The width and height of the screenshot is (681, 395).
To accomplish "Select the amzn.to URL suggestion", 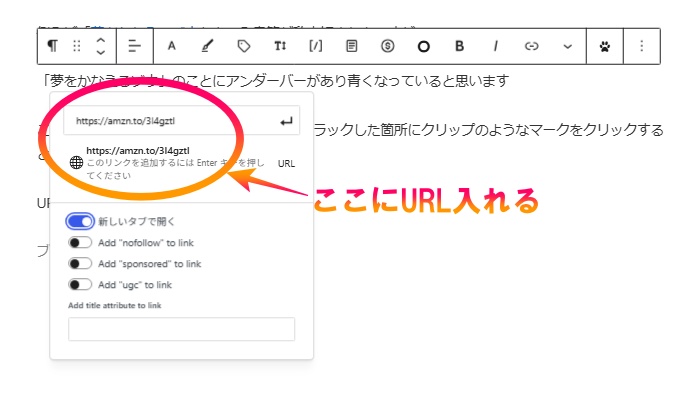I will [182, 163].
